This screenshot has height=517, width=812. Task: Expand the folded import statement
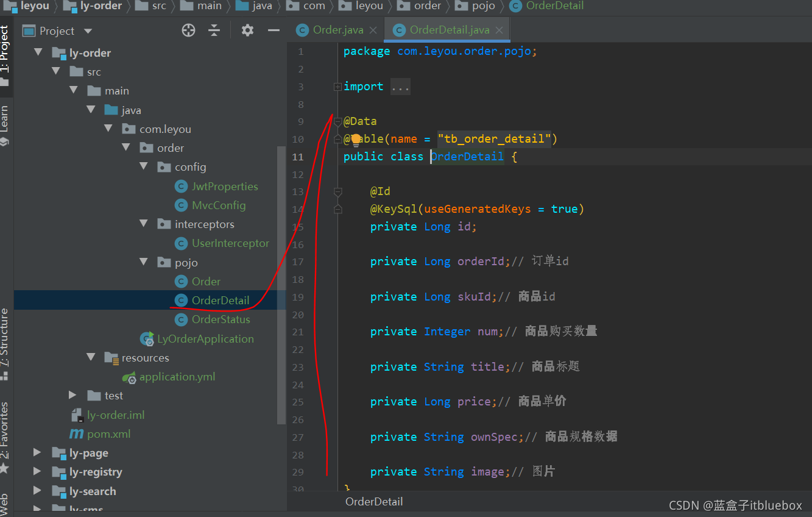(x=337, y=87)
